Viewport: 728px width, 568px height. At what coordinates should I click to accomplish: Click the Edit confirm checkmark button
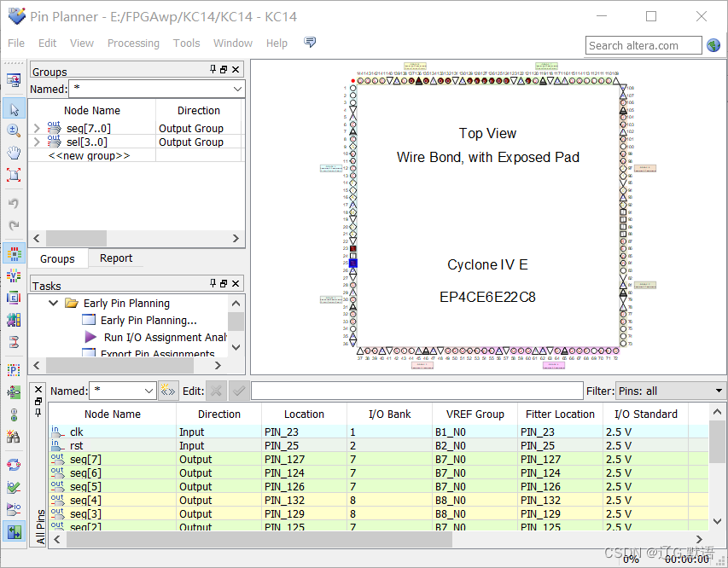239,391
